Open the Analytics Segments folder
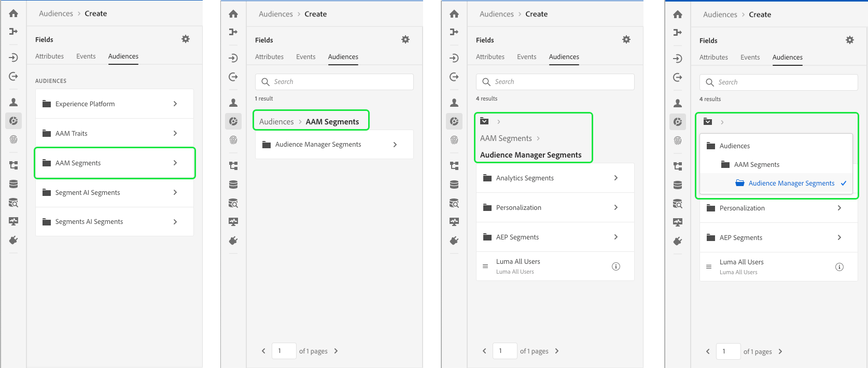868x368 pixels. click(555, 178)
